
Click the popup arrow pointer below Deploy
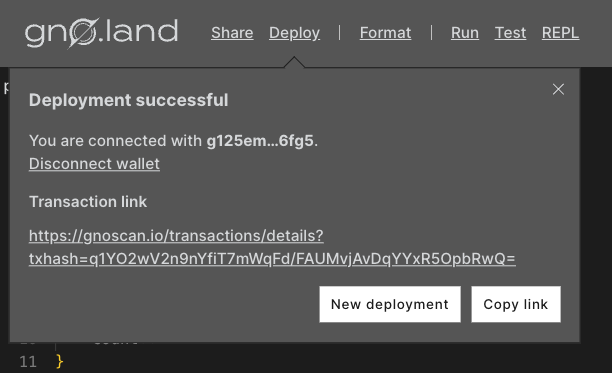coord(294,62)
